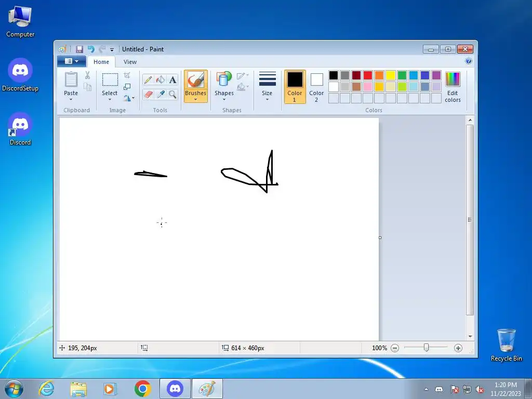Image resolution: width=532 pixels, height=399 pixels.
Task: Select the Color picker eyedropper tool
Action: [160, 94]
